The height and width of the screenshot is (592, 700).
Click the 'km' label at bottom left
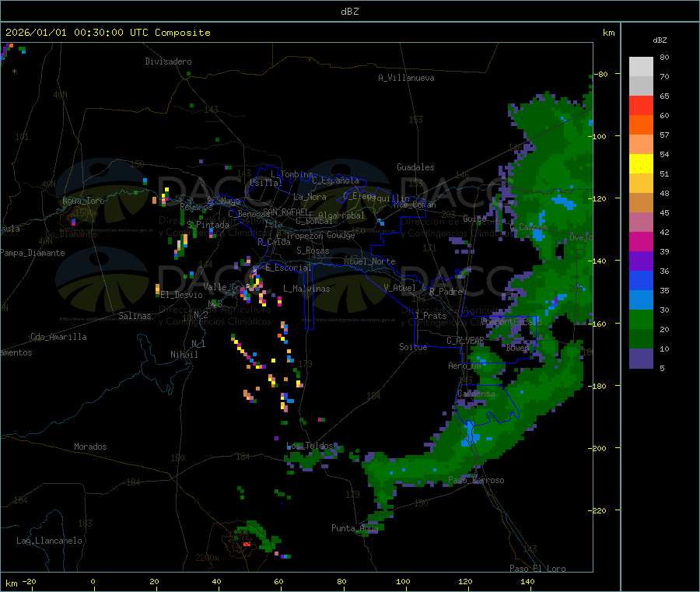11,583
